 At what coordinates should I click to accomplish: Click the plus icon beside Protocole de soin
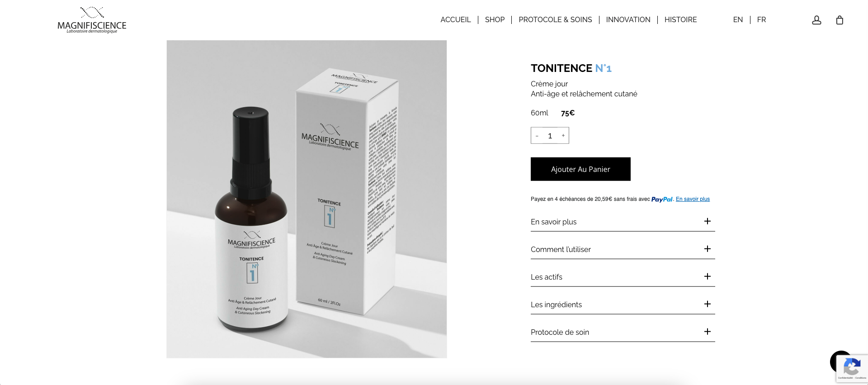(708, 332)
